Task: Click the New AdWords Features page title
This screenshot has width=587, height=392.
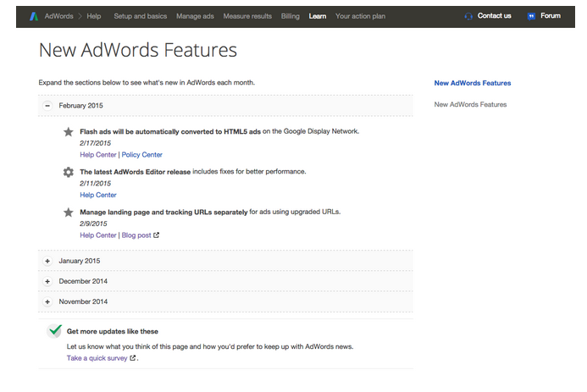Action: coord(138,50)
